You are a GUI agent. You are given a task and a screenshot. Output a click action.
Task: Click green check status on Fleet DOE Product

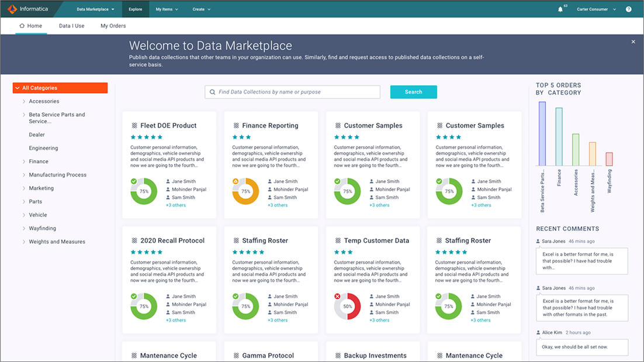click(x=134, y=181)
